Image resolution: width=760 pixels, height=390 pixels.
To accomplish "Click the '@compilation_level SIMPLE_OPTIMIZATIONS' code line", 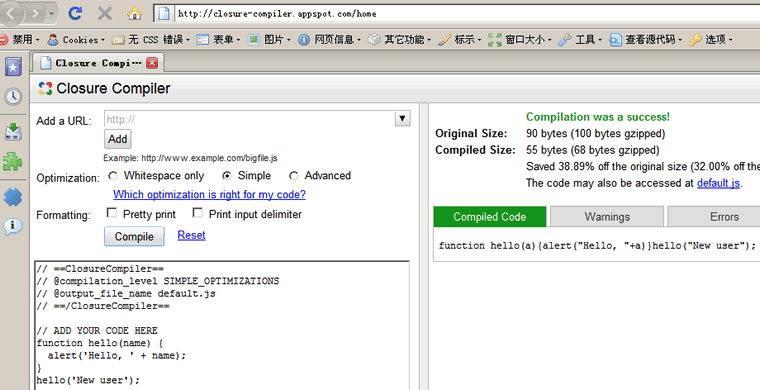I will coord(158,281).
